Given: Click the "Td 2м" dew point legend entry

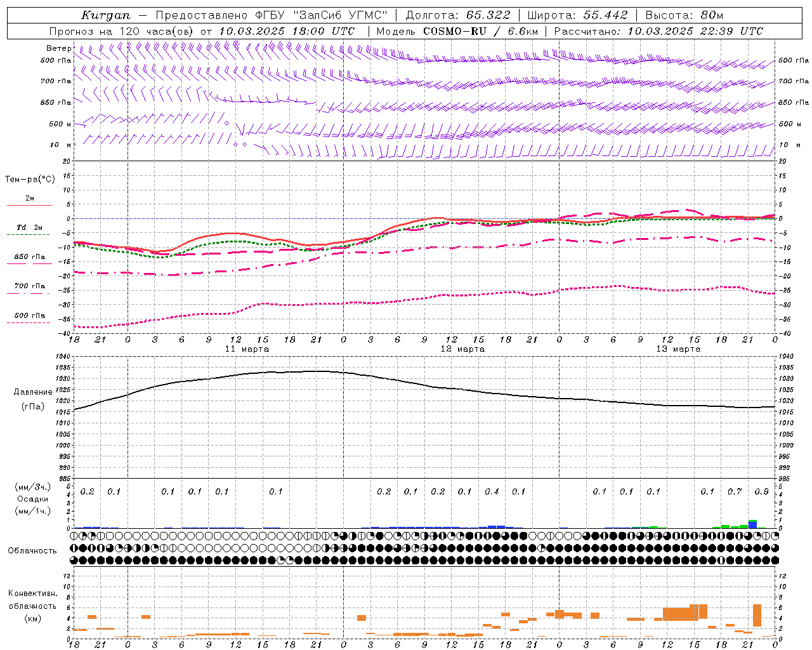Looking at the screenshot, I should pyautogui.click(x=29, y=227).
